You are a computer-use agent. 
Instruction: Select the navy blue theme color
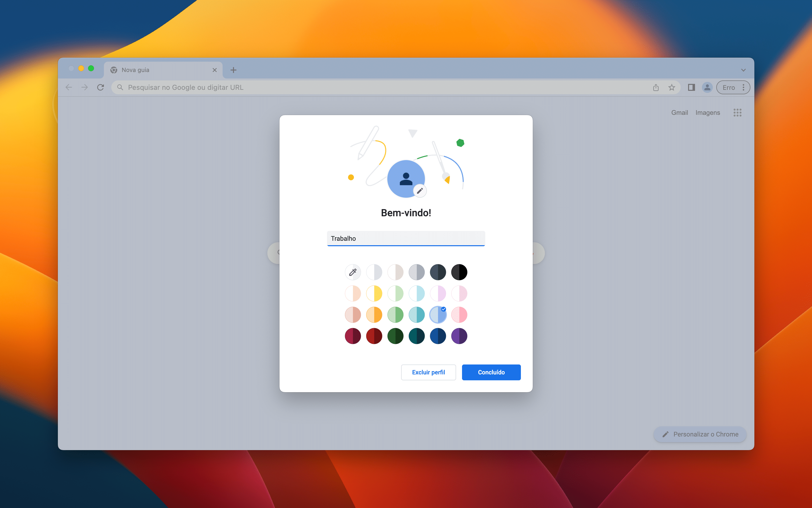click(438, 336)
